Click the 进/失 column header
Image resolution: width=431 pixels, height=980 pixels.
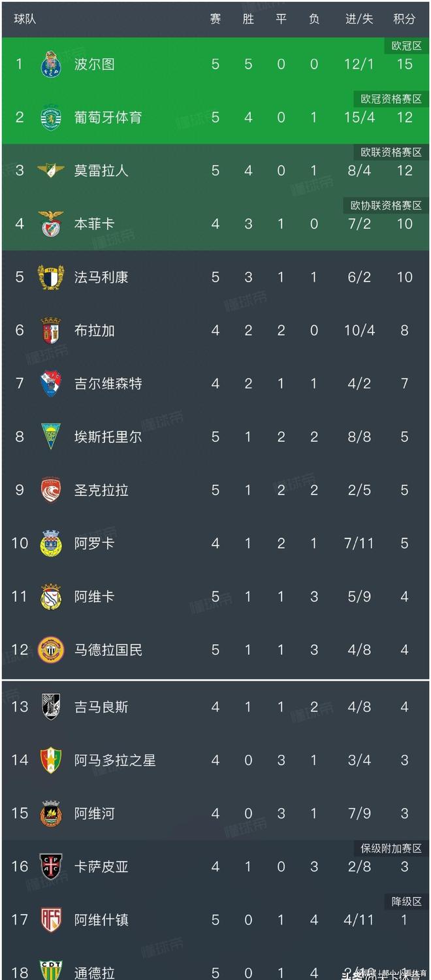359,19
